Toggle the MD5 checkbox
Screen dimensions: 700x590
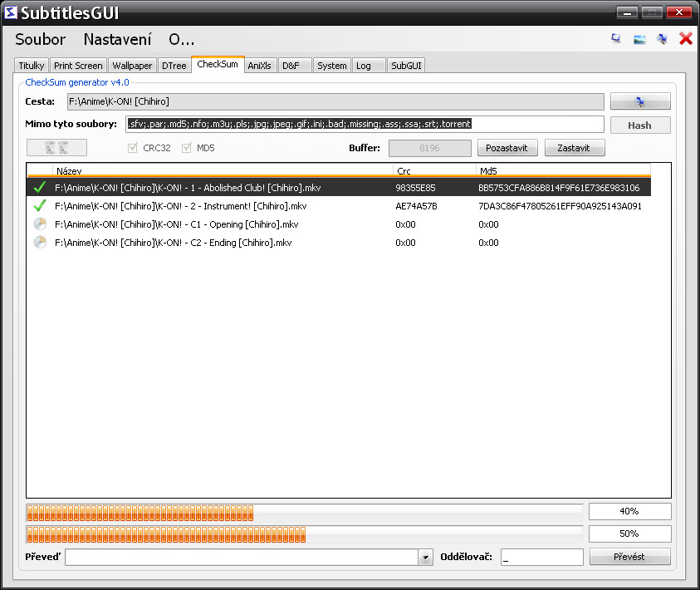pyautogui.click(x=186, y=148)
